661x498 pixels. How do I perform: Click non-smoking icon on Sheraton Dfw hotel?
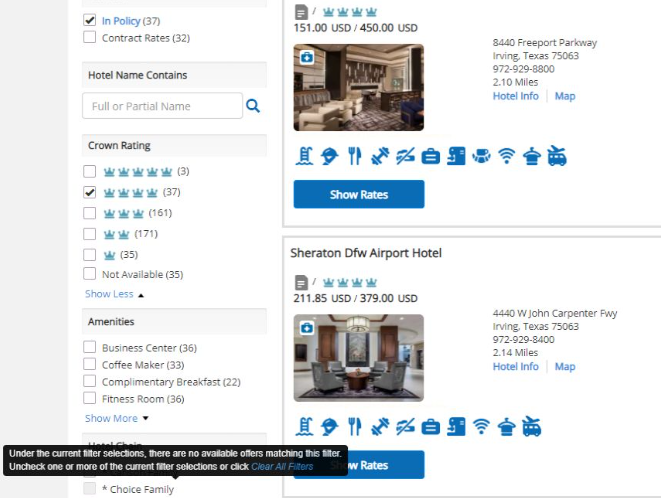[x=405, y=426]
